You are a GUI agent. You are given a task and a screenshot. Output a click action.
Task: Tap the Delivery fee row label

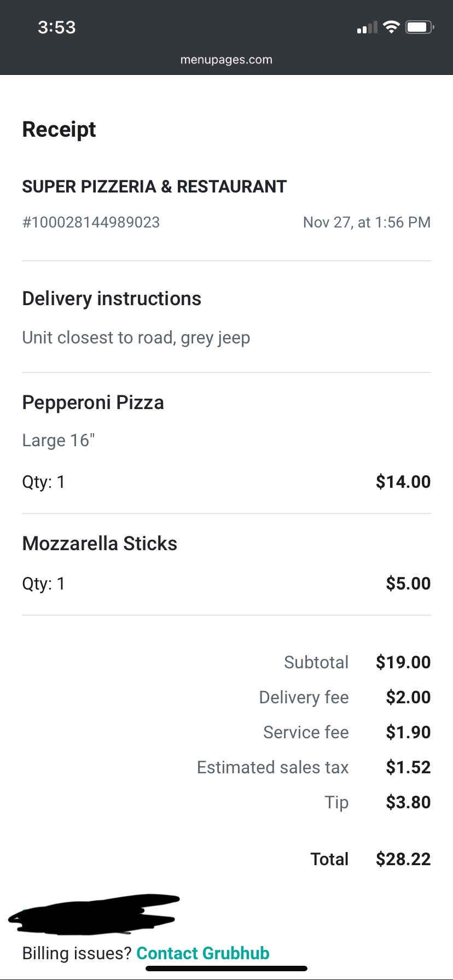point(304,697)
